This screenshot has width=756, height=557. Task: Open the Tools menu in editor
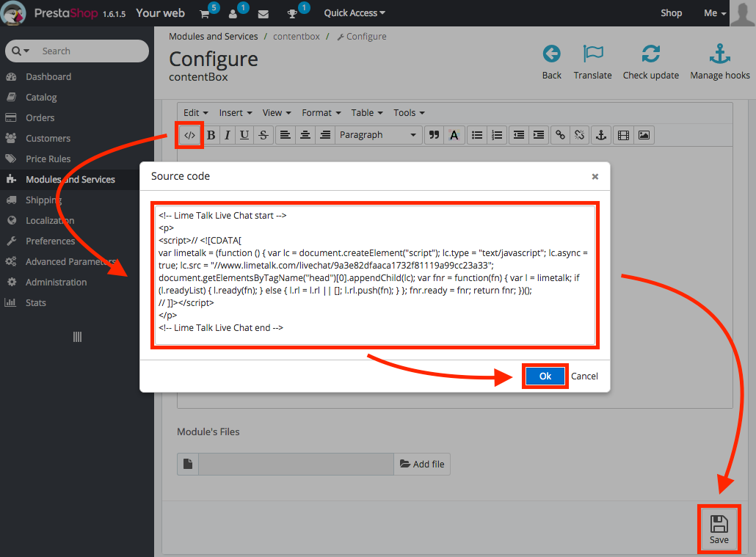(409, 113)
